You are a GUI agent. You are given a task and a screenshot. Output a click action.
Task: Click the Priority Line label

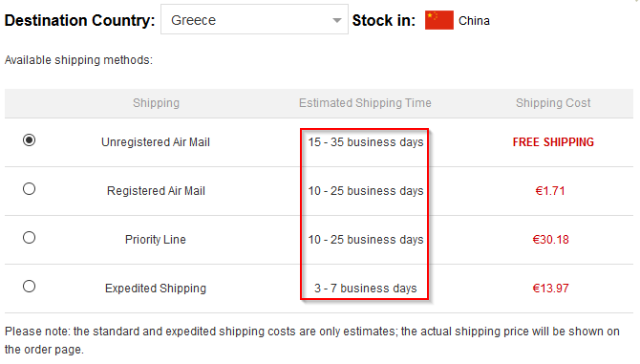point(156,240)
